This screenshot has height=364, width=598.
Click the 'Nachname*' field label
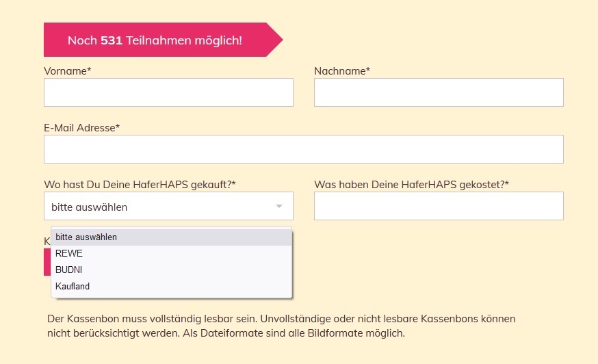[342, 71]
